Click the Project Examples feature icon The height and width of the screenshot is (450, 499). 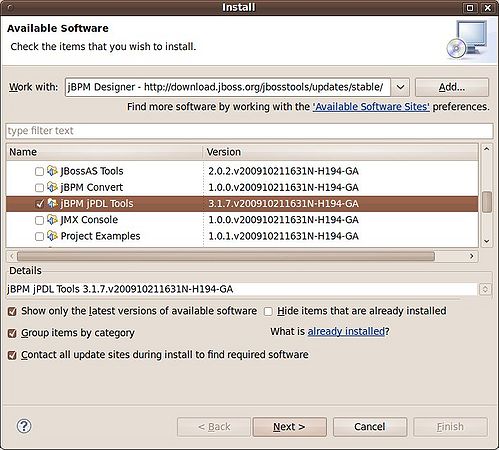(52, 236)
